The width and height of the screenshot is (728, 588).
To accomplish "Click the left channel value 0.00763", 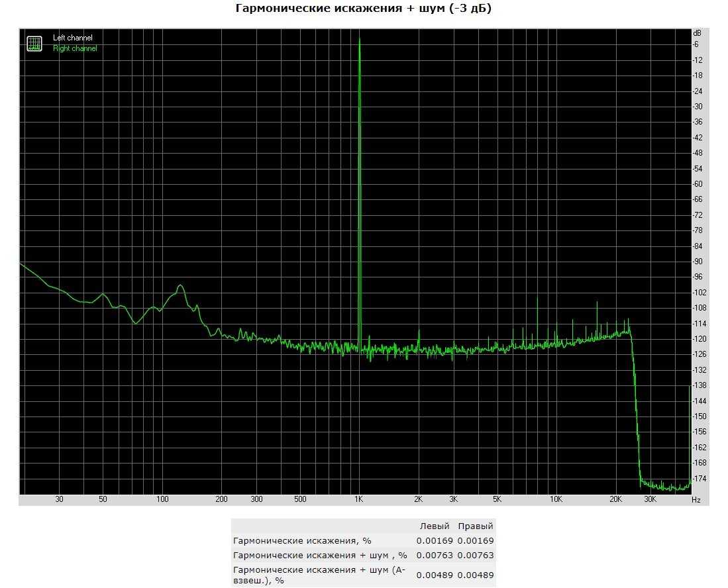I will pos(434,556).
